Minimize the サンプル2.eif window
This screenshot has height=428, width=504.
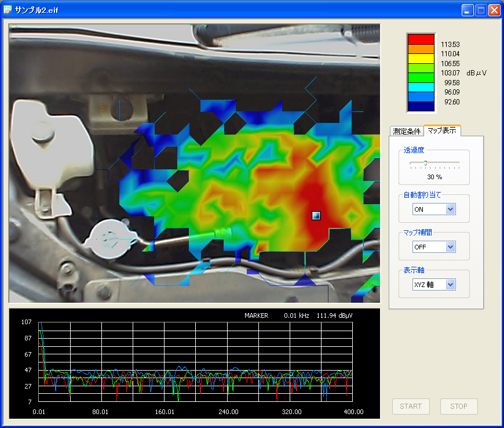click(468, 10)
